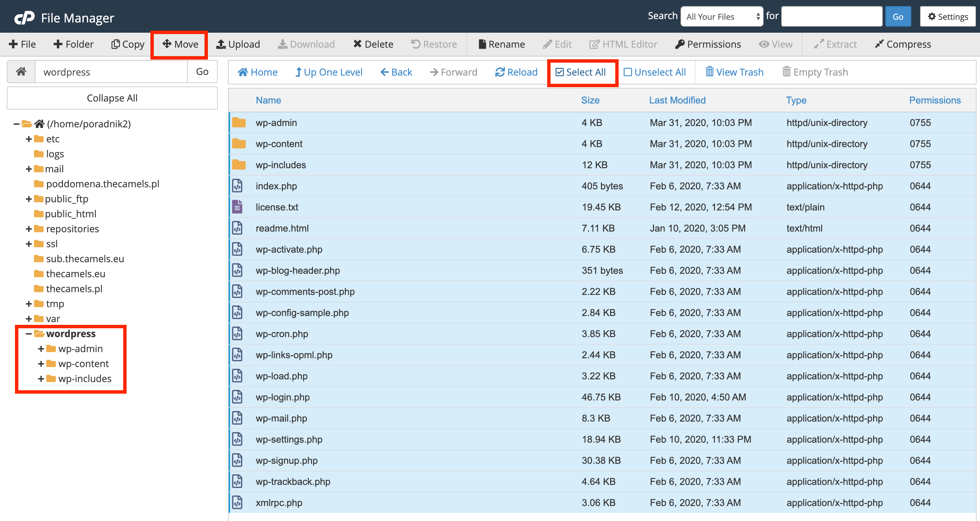Select thecamels.pl in folder tree
The image size is (980, 521).
point(74,289)
